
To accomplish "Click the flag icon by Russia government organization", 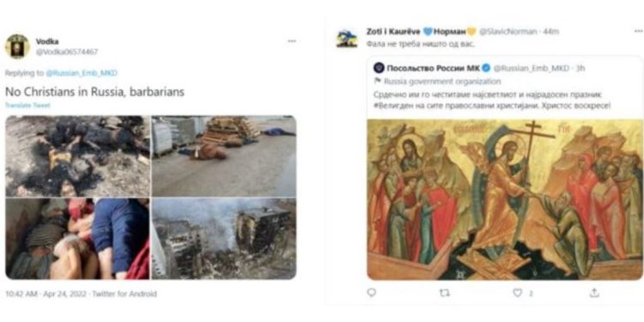I will tap(378, 82).
